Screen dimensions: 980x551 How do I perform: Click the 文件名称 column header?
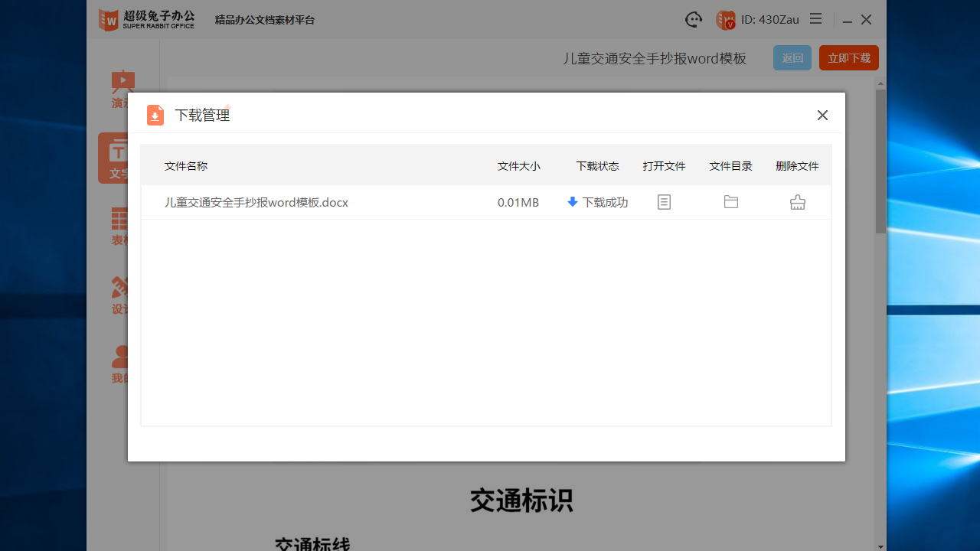coord(186,165)
